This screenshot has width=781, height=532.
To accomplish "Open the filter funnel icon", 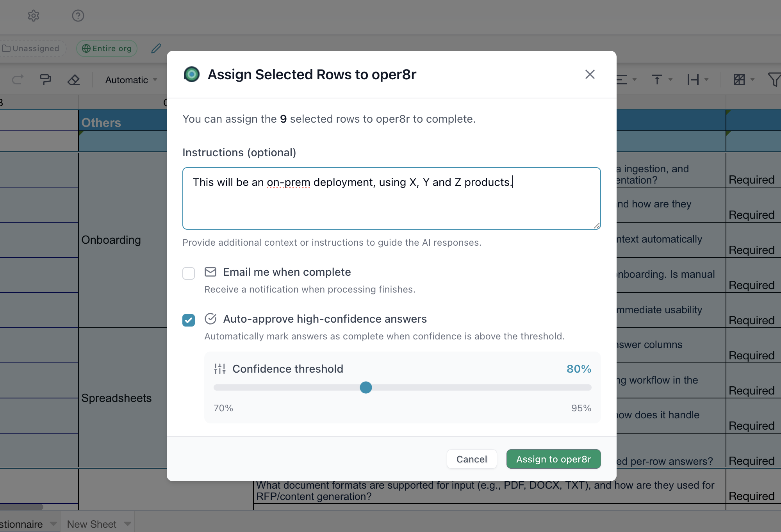I will (x=775, y=79).
